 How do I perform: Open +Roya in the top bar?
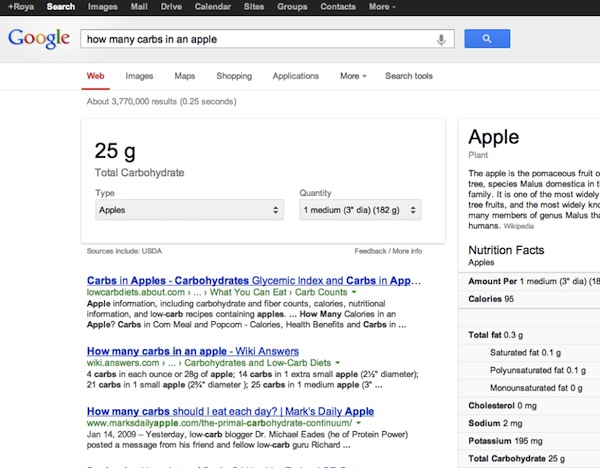(x=21, y=7)
